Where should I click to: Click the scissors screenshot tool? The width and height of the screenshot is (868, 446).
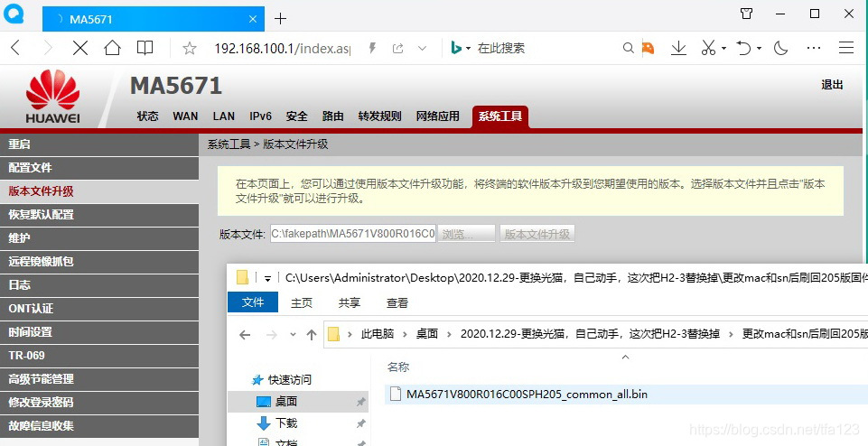tap(708, 48)
